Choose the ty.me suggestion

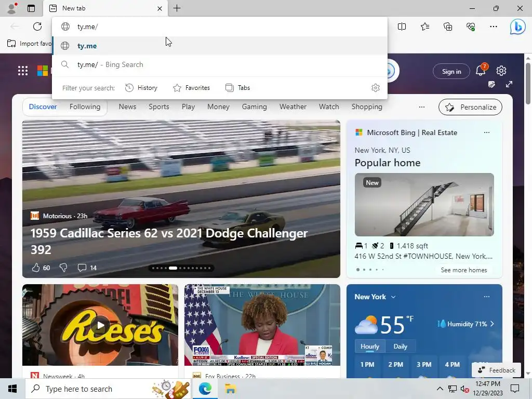(x=220, y=46)
